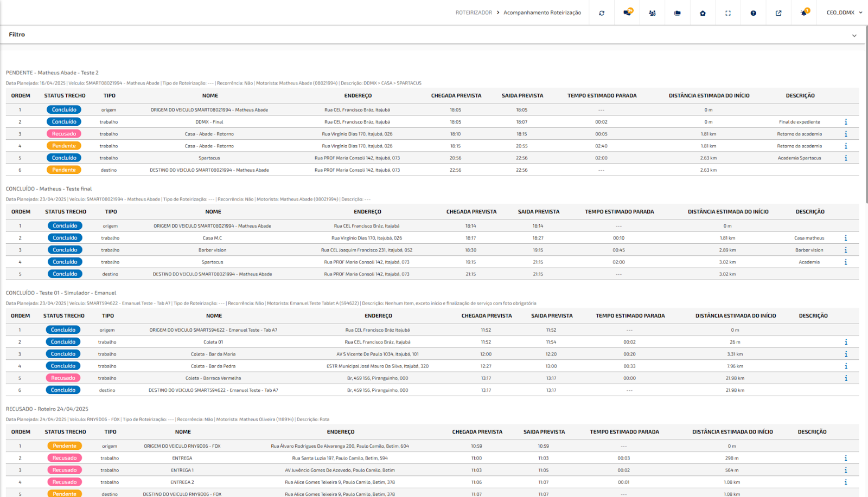Open info icon for DDMX - Final row

point(846,122)
